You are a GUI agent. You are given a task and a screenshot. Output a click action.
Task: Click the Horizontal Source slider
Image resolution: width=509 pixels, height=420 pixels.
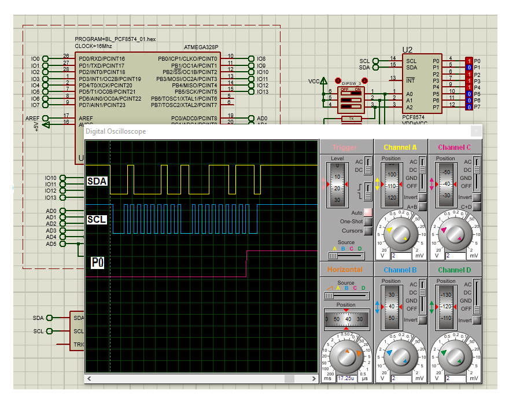346,296
